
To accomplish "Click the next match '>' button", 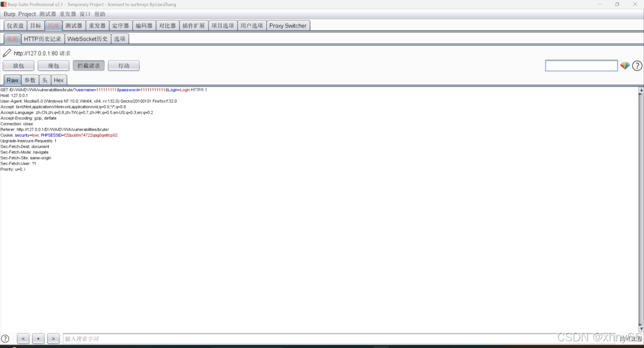I will click(x=53, y=339).
